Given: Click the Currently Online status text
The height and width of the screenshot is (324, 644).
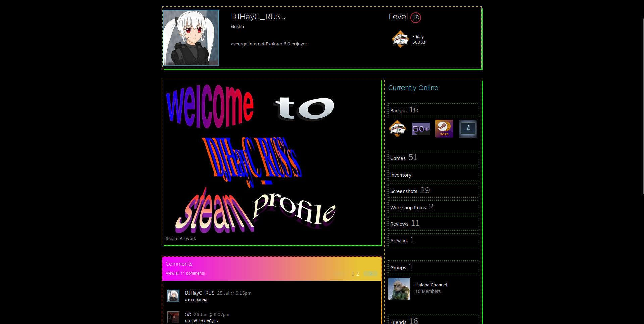Looking at the screenshot, I should pyautogui.click(x=413, y=88).
